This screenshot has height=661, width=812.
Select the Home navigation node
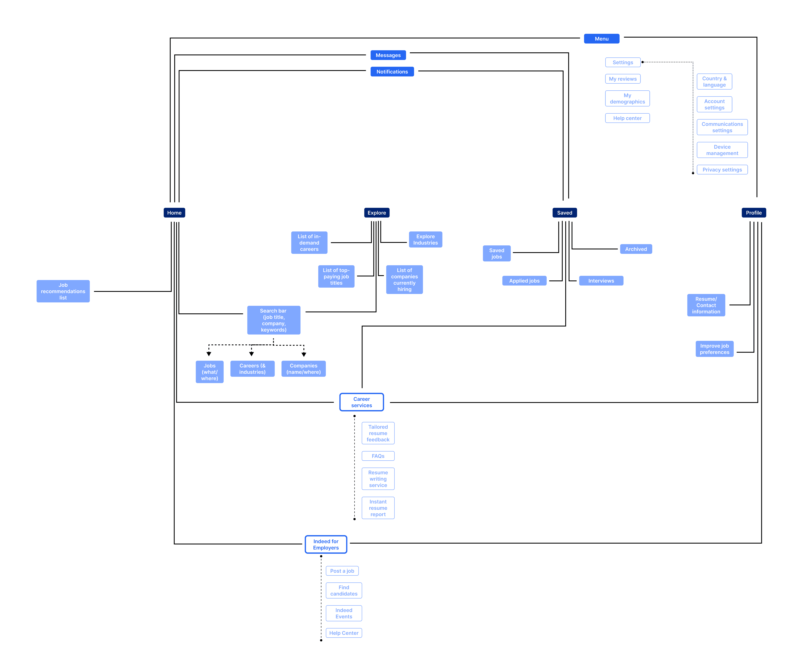[x=174, y=212]
